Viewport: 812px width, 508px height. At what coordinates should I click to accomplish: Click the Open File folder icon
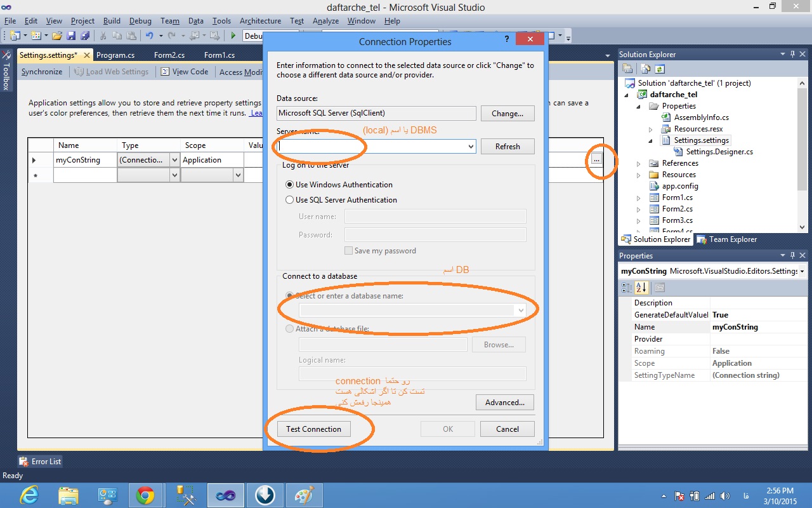click(57, 36)
